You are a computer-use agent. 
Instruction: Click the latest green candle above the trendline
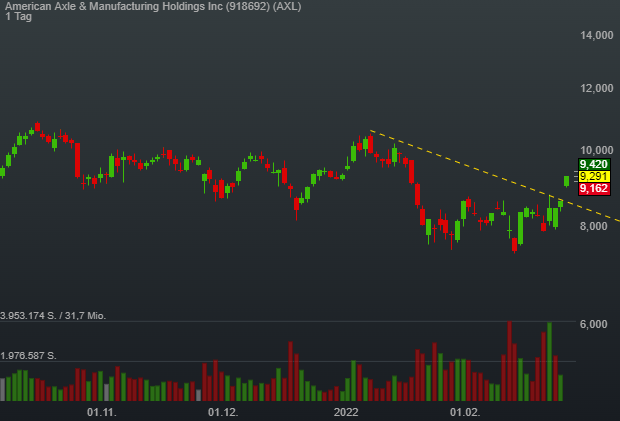567,181
